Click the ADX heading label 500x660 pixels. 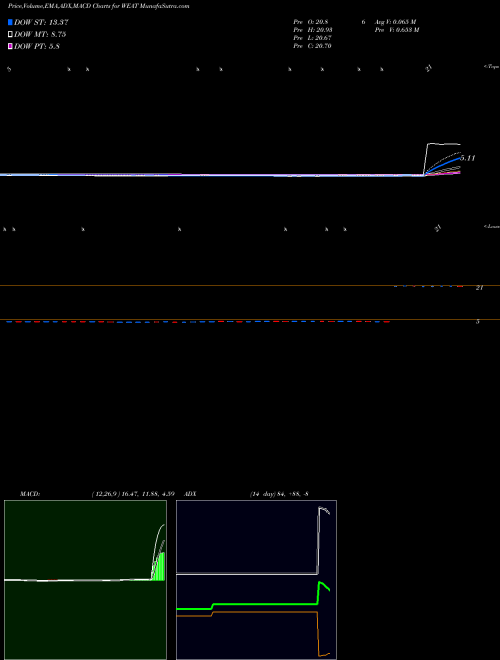coord(190,494)
